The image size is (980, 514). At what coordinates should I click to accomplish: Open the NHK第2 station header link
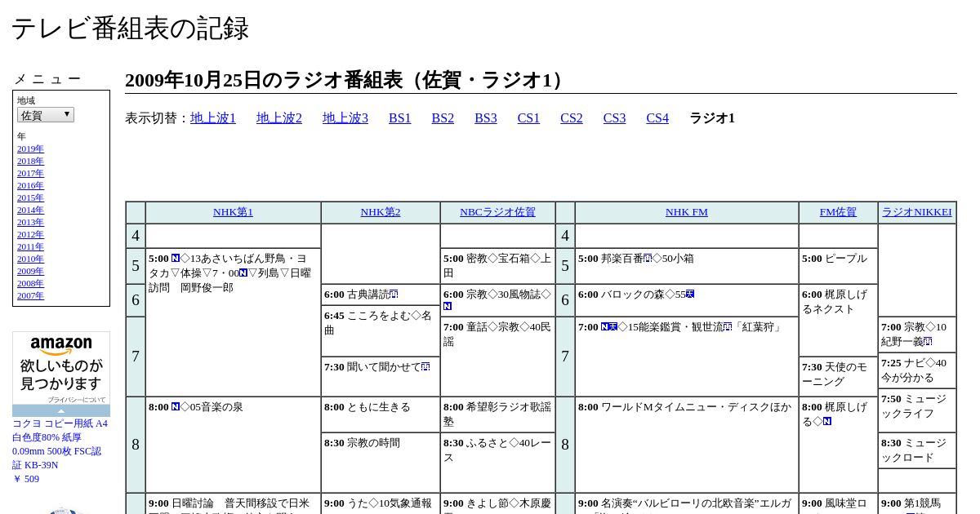pos(381,212)
